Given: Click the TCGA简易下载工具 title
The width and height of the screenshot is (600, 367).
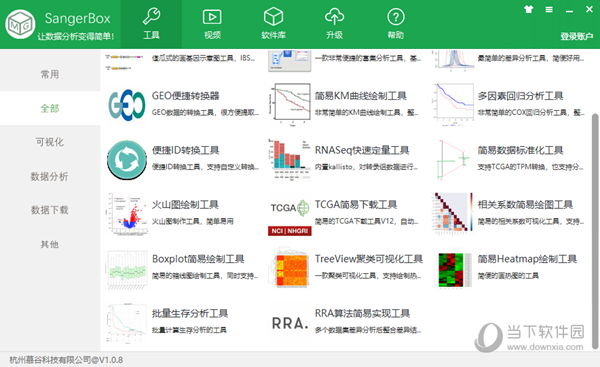Looking at the screenshot, I should click(356, 205).
